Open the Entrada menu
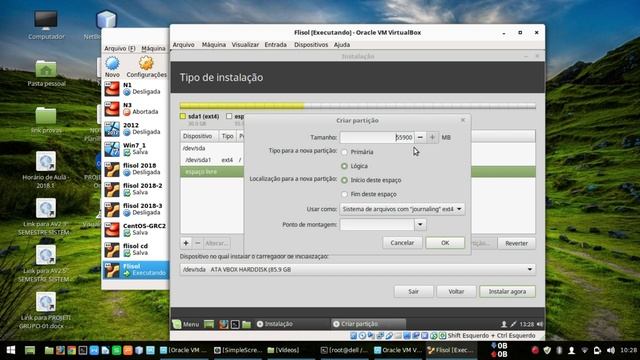Viewport: 640px width, 360px height. click(276, 44)
